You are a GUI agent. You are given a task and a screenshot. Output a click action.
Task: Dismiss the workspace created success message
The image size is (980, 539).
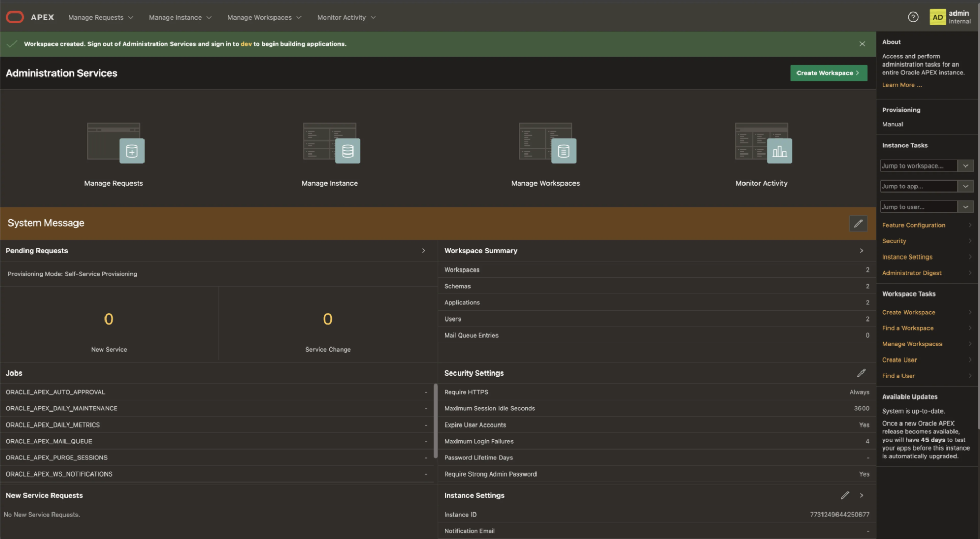[x=862, y=44]
